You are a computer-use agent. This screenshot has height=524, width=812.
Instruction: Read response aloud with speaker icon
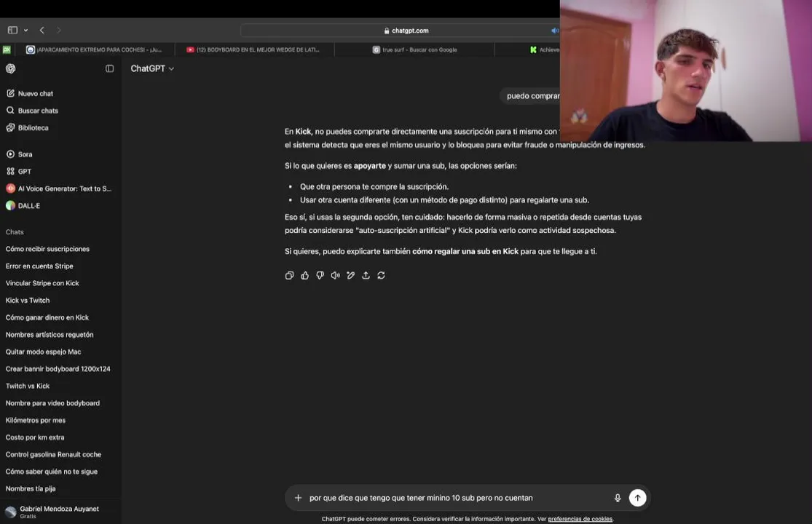click(x=335, y=276)
